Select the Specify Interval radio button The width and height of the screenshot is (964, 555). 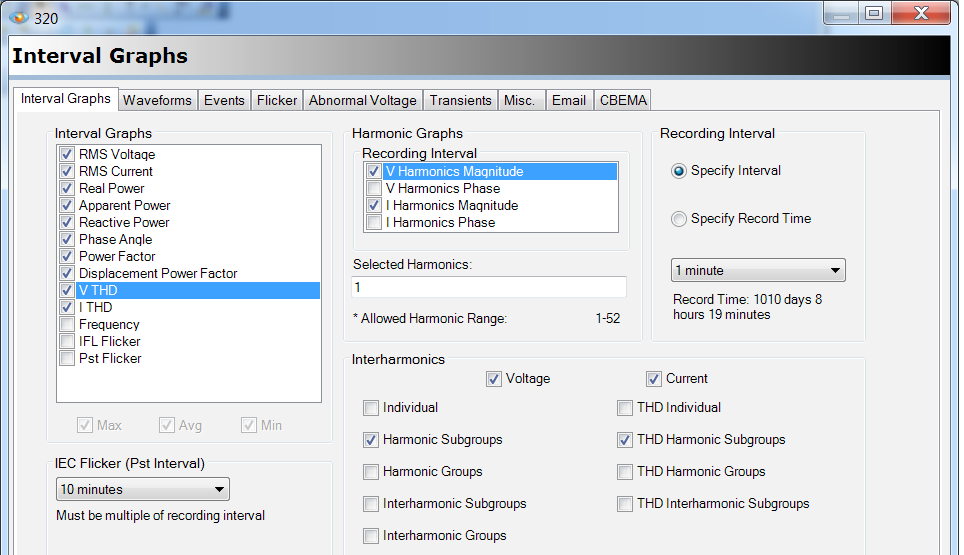coord(678,171)
